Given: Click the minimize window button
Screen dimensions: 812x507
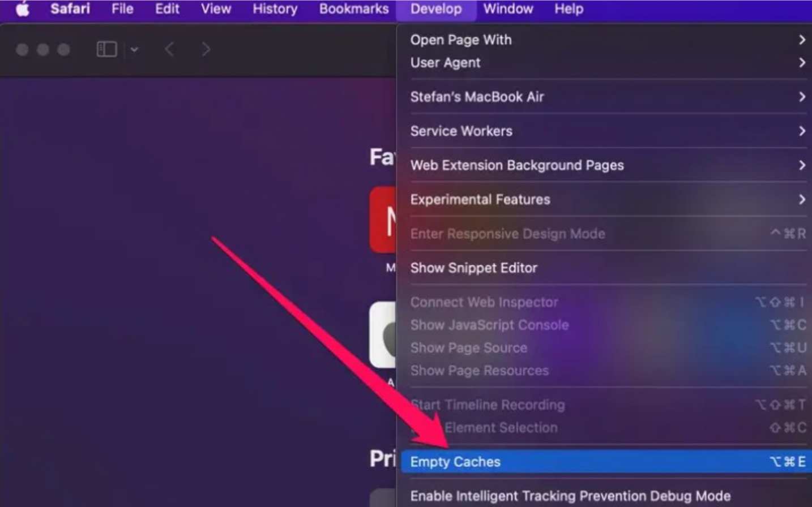Looking at the screenshot, I should 43,50.
